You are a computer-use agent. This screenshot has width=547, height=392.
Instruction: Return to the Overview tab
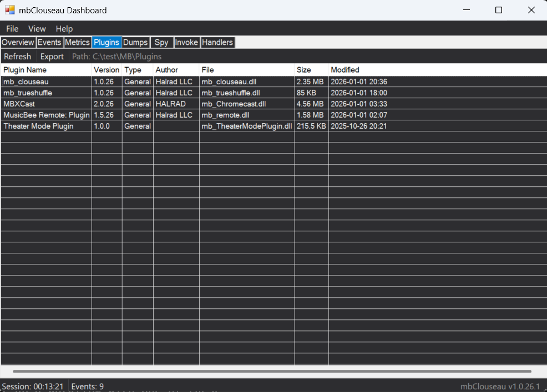coord(18,42)
